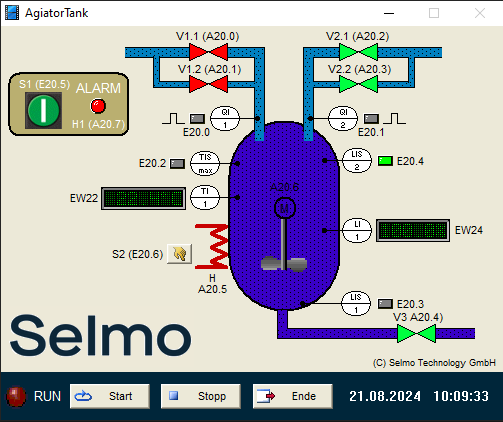Toggle the E20.2 TIS max indicator
This screenshot has width=503, height=422.
177,164
